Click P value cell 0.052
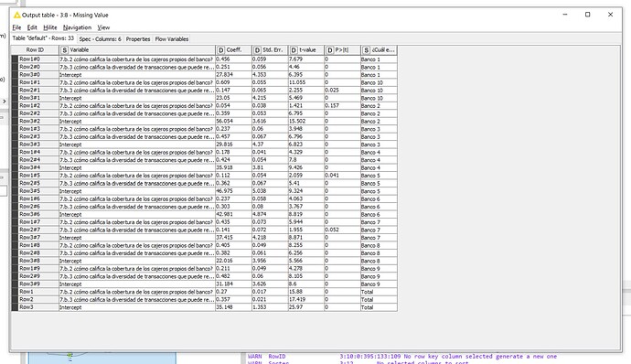 pyautogui.click(x=342, y=230)
